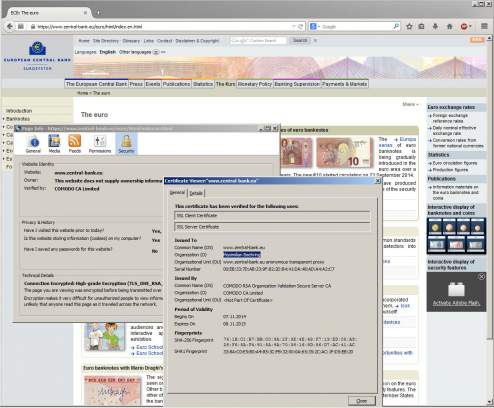Click the Back arrow in browser toolbar
The height and width of the screenshot is (408, 494).
pos(10,26)
